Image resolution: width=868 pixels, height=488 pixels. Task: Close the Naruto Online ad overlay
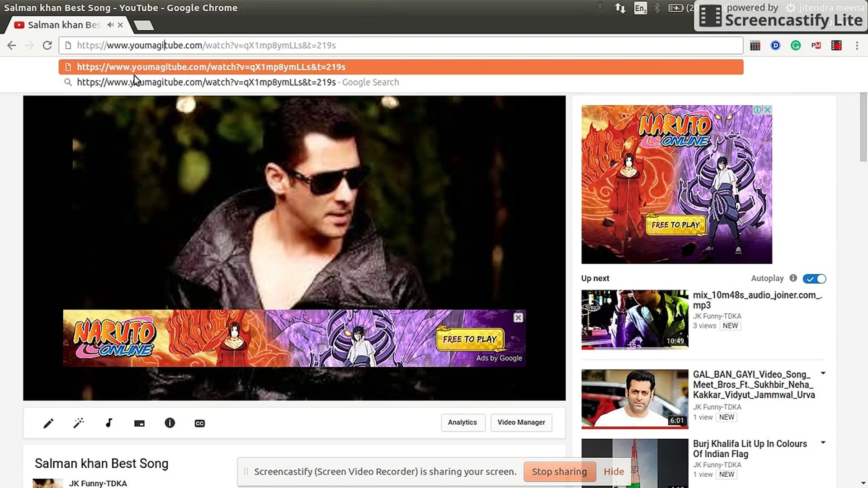(x=518, y=318)
